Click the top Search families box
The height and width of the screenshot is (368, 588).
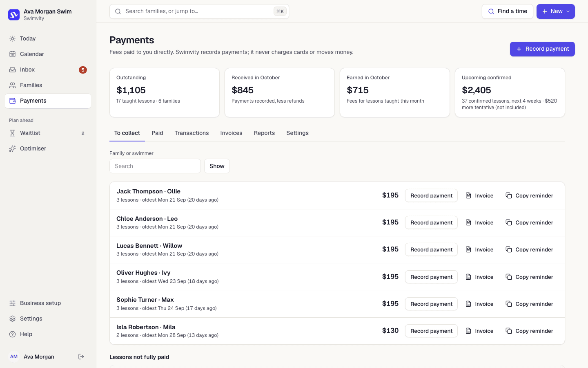[199, 11]
